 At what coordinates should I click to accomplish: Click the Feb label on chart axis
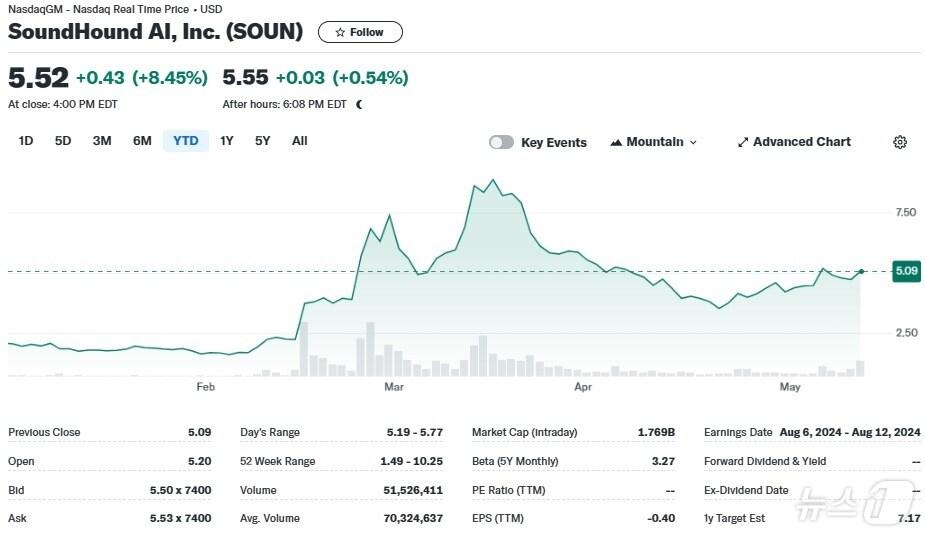coord(205,387)
